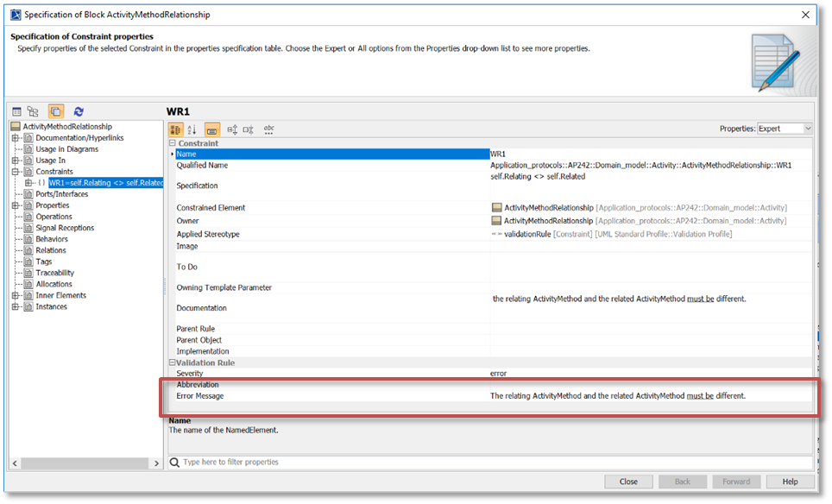
Task: Click the collapse all categories icon
Action: click(249, 129)
